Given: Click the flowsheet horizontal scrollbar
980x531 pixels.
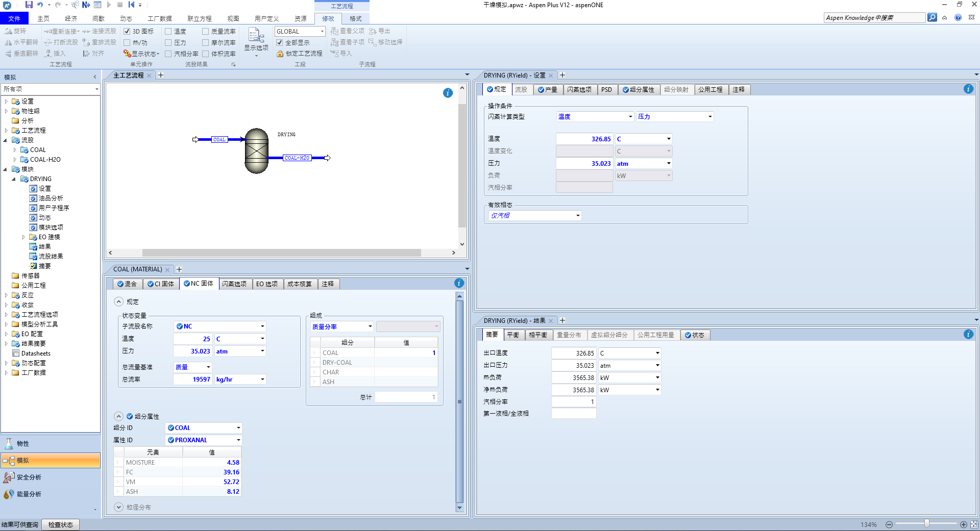Looking at the screenshot, I should pyautogui.click(x=281, y=252).
